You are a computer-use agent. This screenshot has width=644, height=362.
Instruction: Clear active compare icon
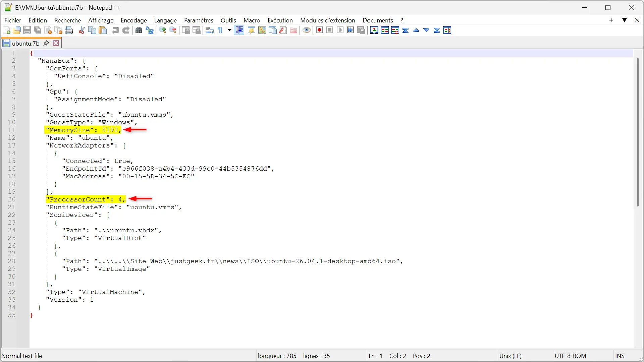pos(395,31)
